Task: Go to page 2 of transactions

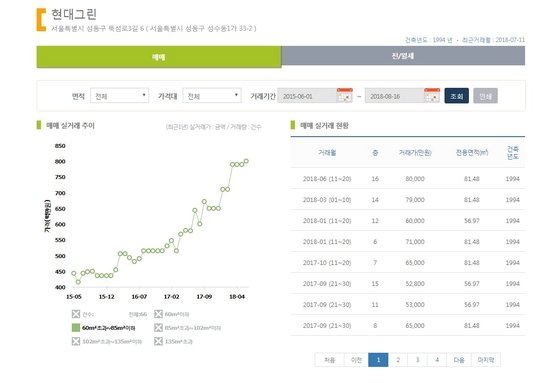Action: [x=398, y=360]
